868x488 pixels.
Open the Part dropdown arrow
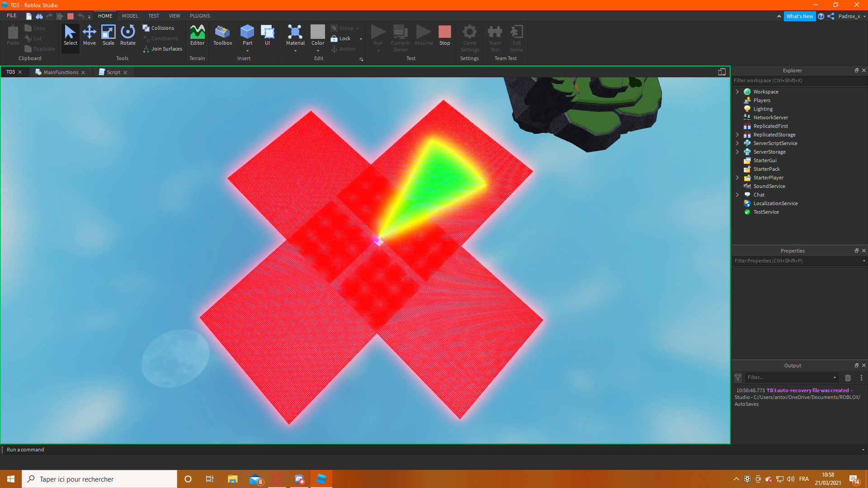click(x=247, y=51)
